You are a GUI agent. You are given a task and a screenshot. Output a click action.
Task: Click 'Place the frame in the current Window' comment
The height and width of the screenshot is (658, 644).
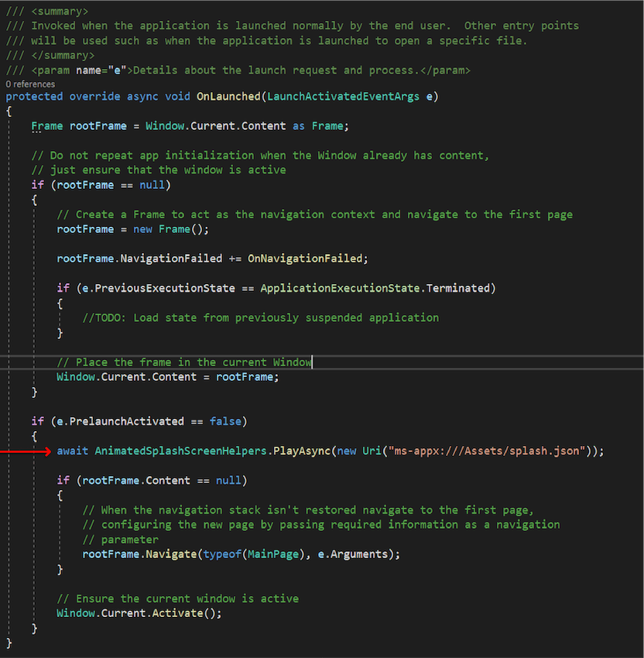point(184,362)
